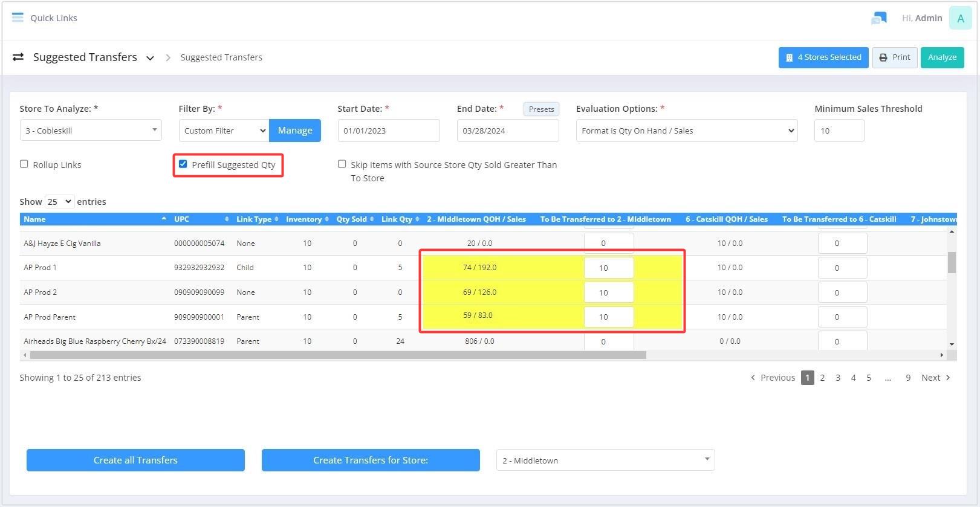Viewport: 980px width, 507px height.
Task: Click the 74 / 192.0 QOH cell
Action: (479, 267)
